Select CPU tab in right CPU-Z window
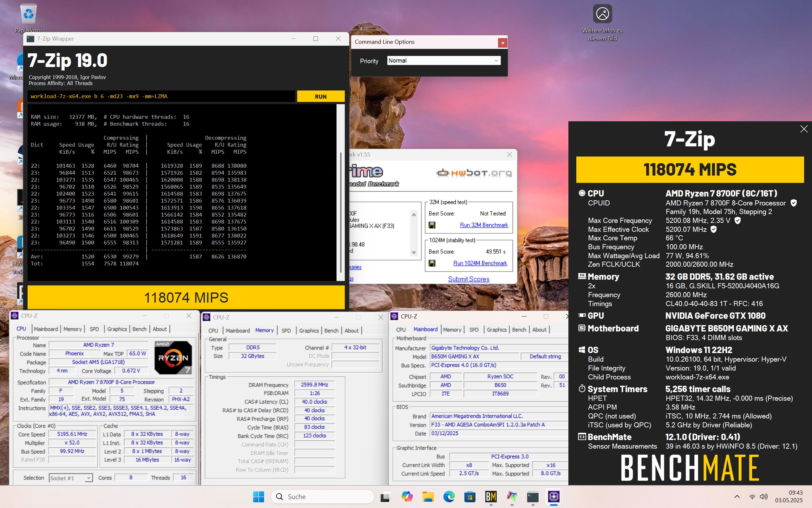The image size is (812, 508). 401,330
